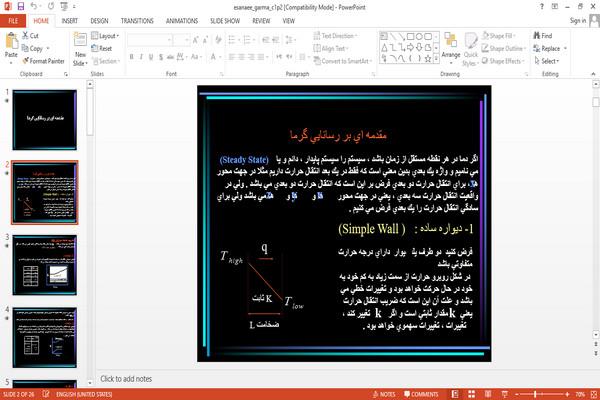Click ENGLISH (UNITED STATES) language indicator
This screenshot has width=600, height=400.
click(84, 394)
